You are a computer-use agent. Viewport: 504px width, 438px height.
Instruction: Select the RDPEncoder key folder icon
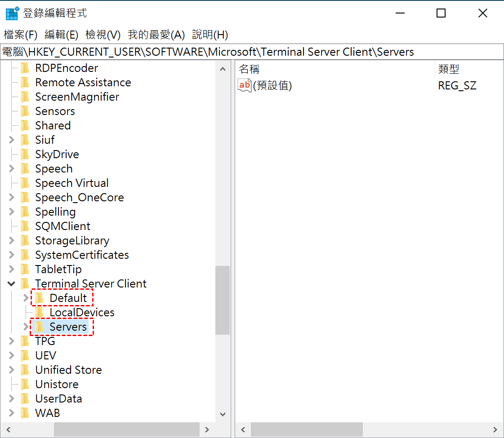(x=25, y=68)
